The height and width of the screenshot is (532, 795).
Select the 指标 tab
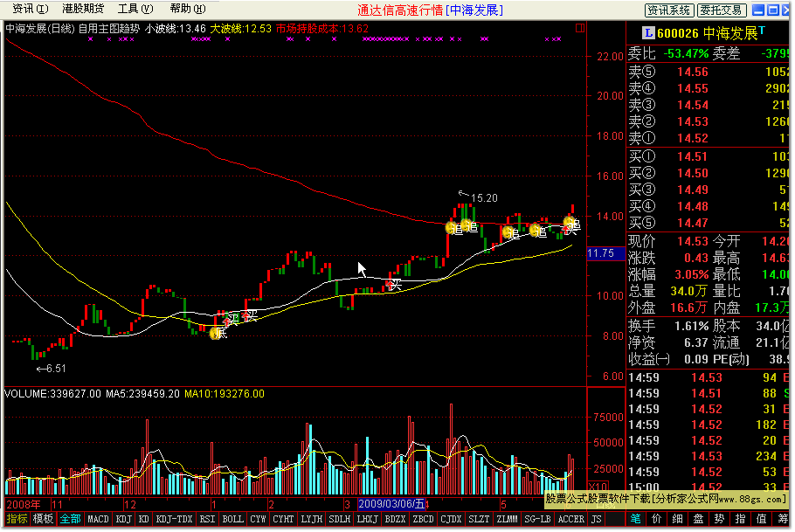(17, 519)
